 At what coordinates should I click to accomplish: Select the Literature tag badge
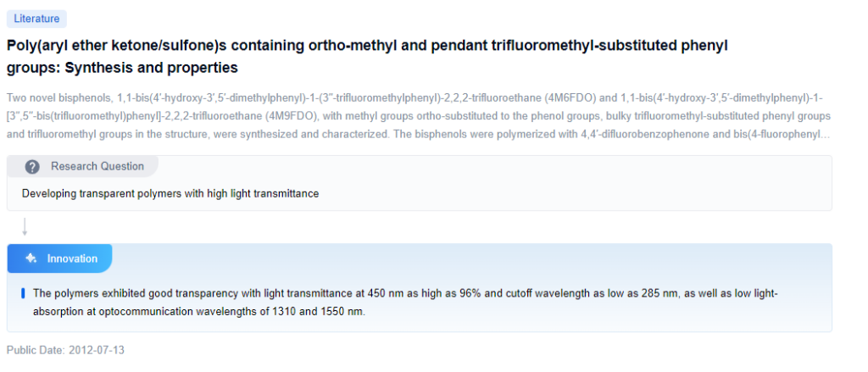pos(36,18)
